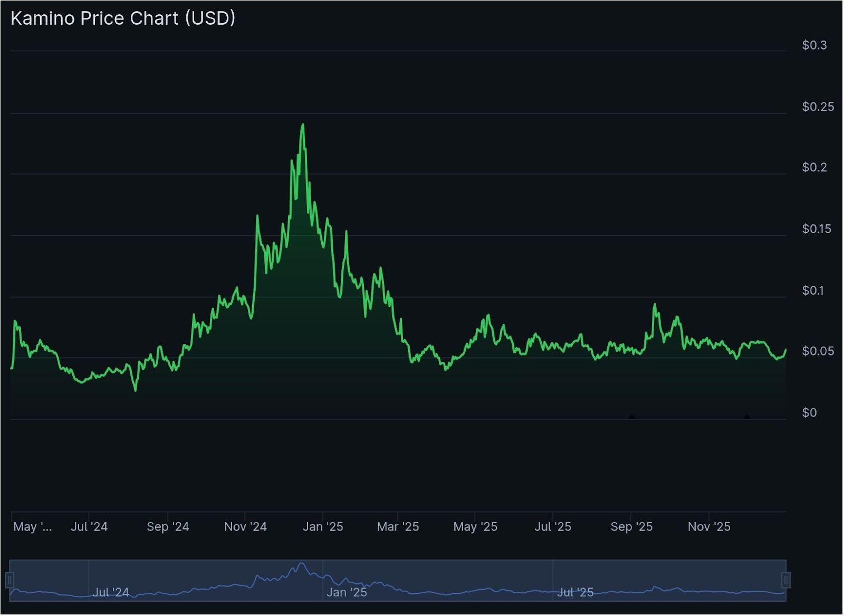The image size is (844, 616).
Task: Click the $0.15 y-axis label
Action: [x=817, y=229]
